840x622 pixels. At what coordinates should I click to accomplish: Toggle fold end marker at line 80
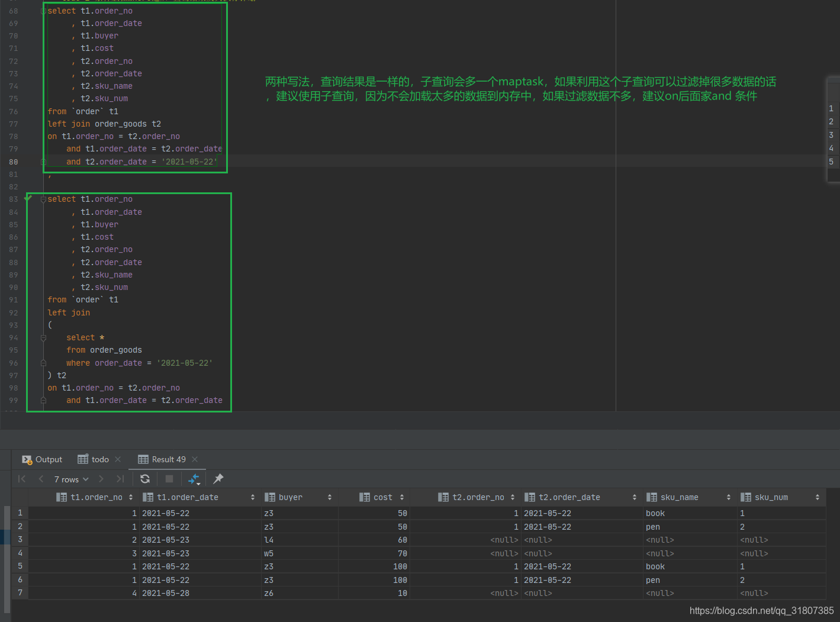pyautogui.click(x=43, y=162)
